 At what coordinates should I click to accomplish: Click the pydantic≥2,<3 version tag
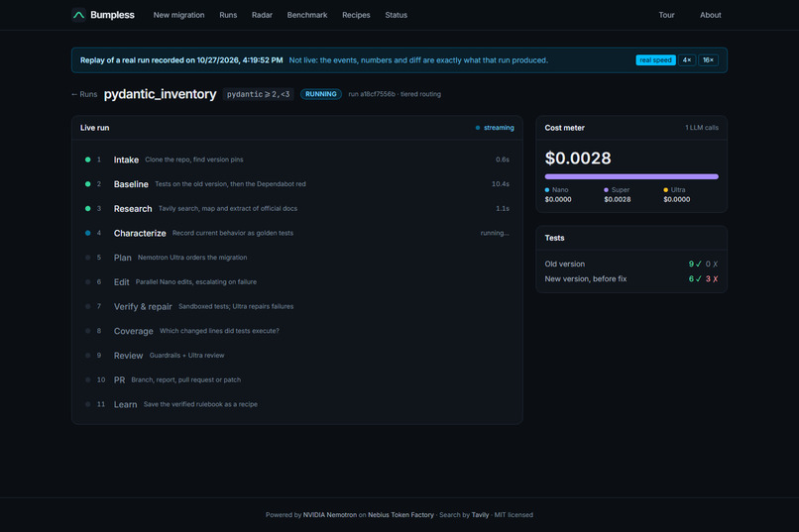[258, 94]
